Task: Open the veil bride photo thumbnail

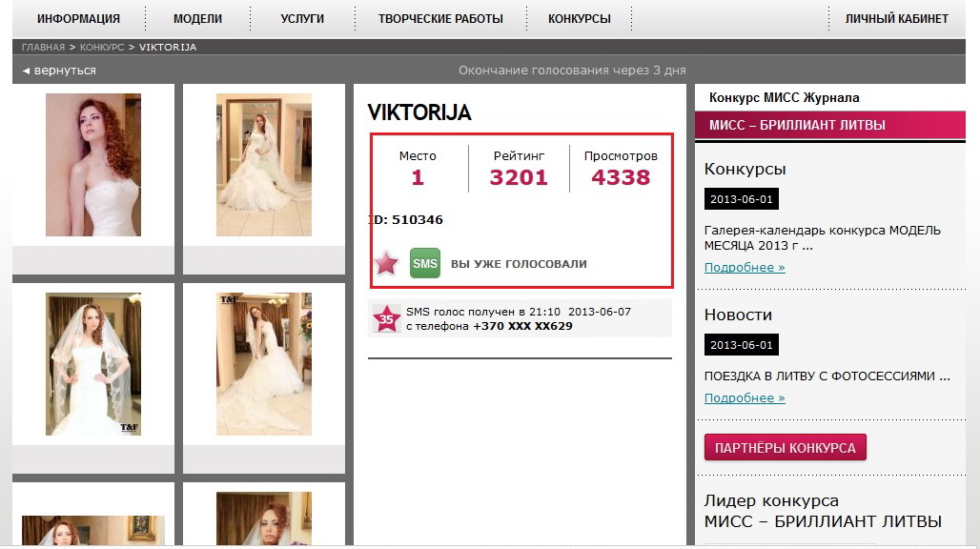Action: (x=93, y=364)
